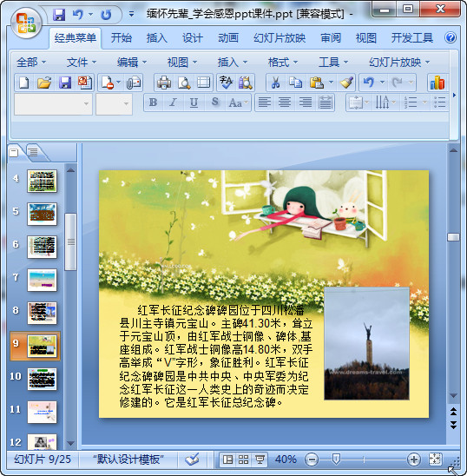Paste from clipboard icon

point(317,83)
